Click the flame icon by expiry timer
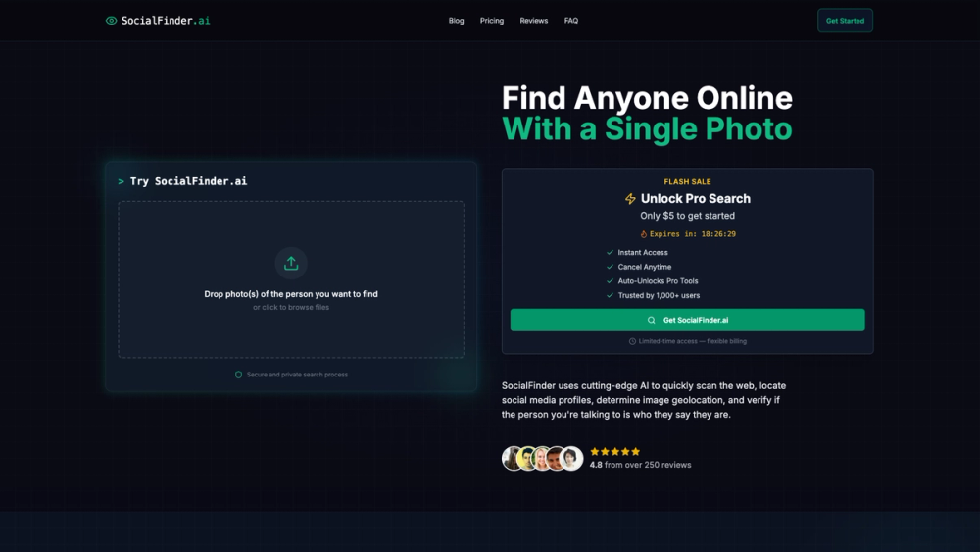This screenshot has height=552, width=980. pyautogui.click(x=643, y=234)
